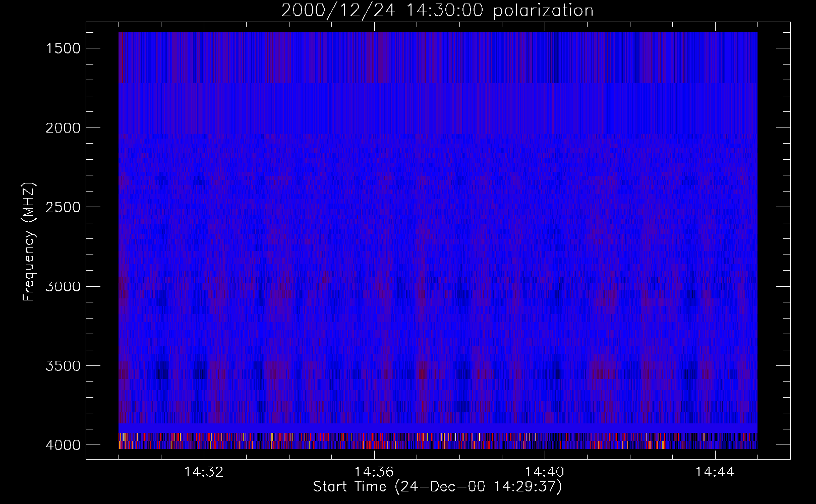Click the 'Frequency (MHZ)' axis label

click(x=29, y=242)
